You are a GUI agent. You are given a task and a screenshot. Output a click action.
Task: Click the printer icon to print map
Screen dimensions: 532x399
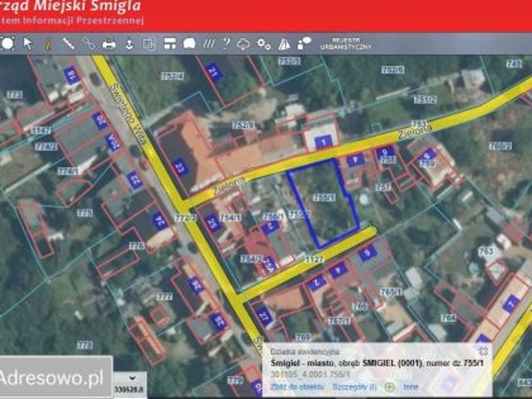point(109,42)
